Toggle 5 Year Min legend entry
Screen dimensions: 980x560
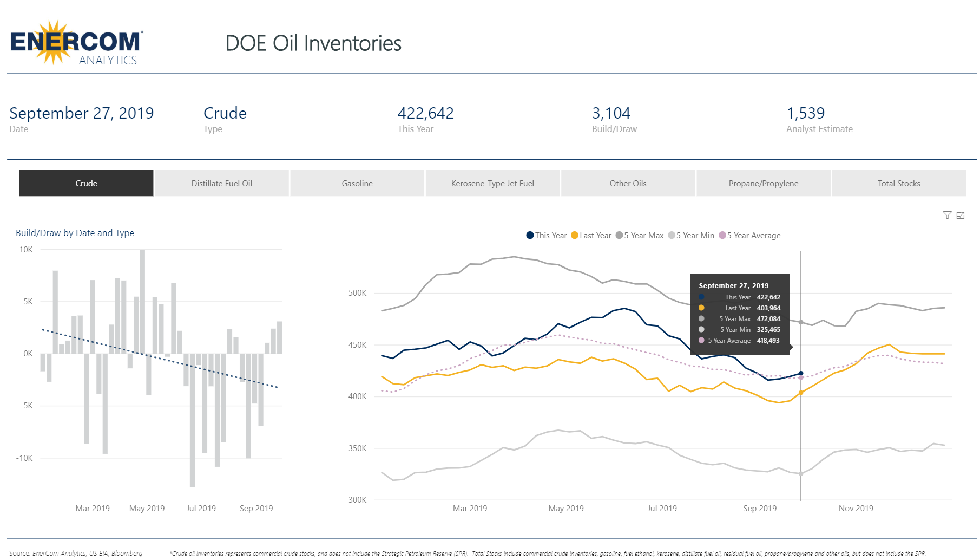coord(691,236)
